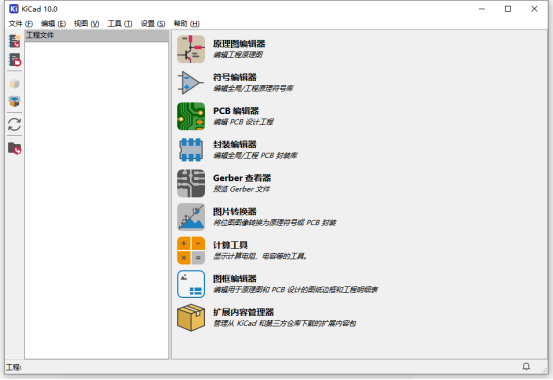Click the 符号编辑器 title text
553x380 pixels.
pyautogui.click(x=235, y=77)
